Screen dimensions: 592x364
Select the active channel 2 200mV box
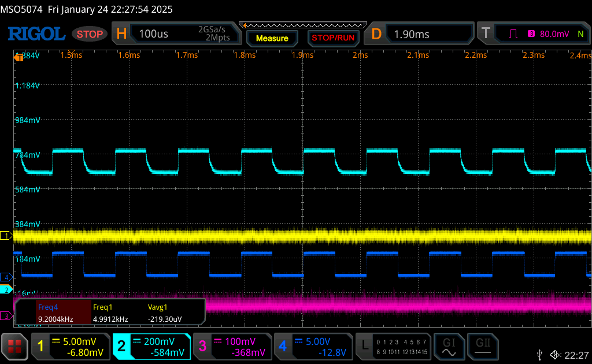(151, 347)
